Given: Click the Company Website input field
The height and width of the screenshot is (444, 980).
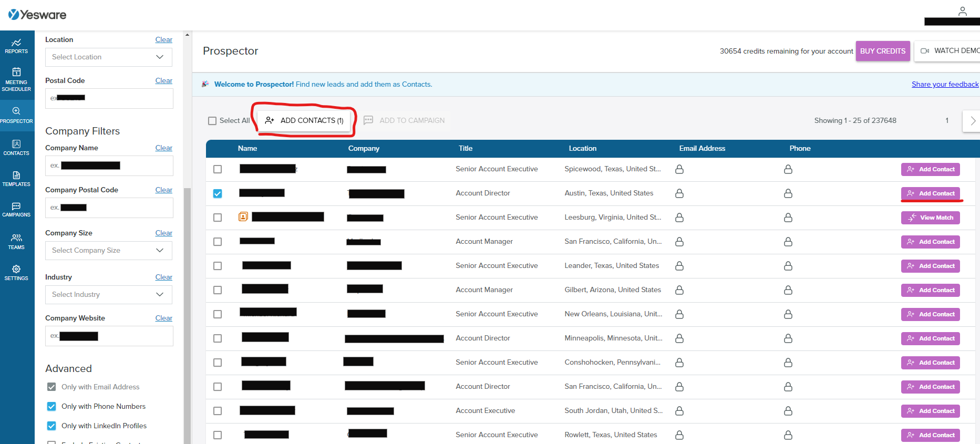Looking at the screenshot, I should pos(109,336).
